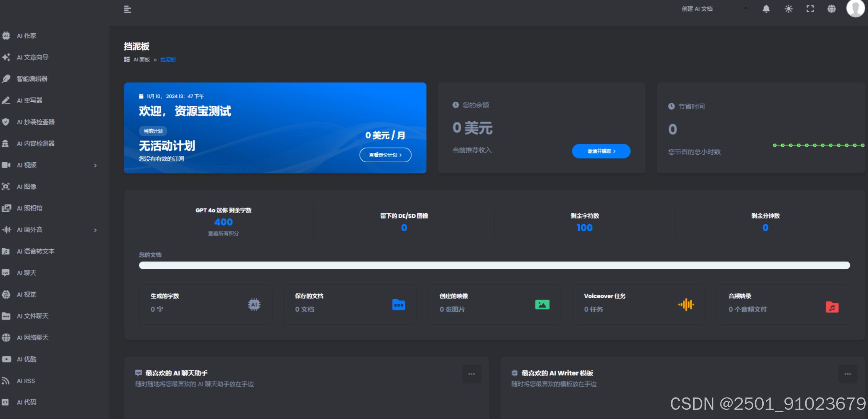Click the 查看定价计划 button

[385, 155]
